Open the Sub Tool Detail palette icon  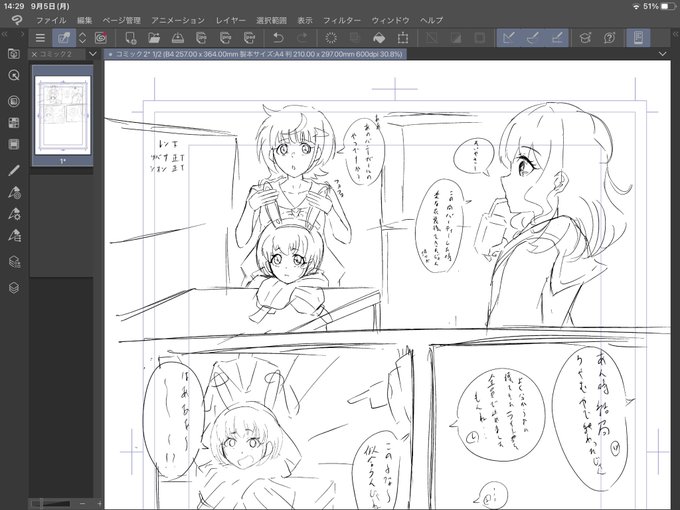[x=14, y=236]
